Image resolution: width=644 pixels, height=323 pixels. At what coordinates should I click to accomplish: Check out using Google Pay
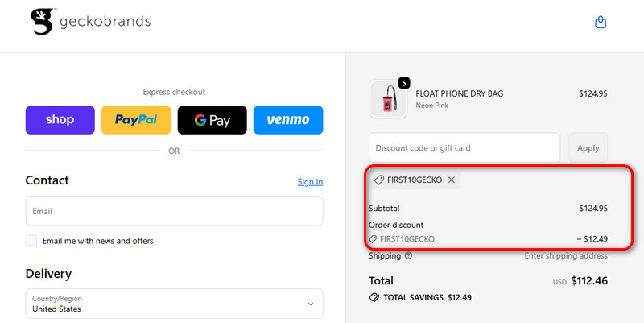212,120
